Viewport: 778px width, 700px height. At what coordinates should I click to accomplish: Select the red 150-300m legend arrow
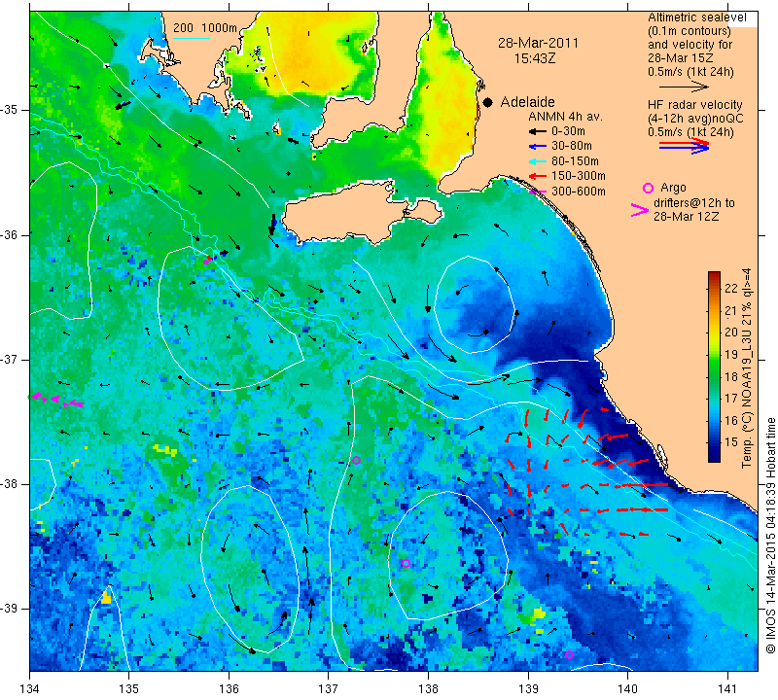coord(537,176)
